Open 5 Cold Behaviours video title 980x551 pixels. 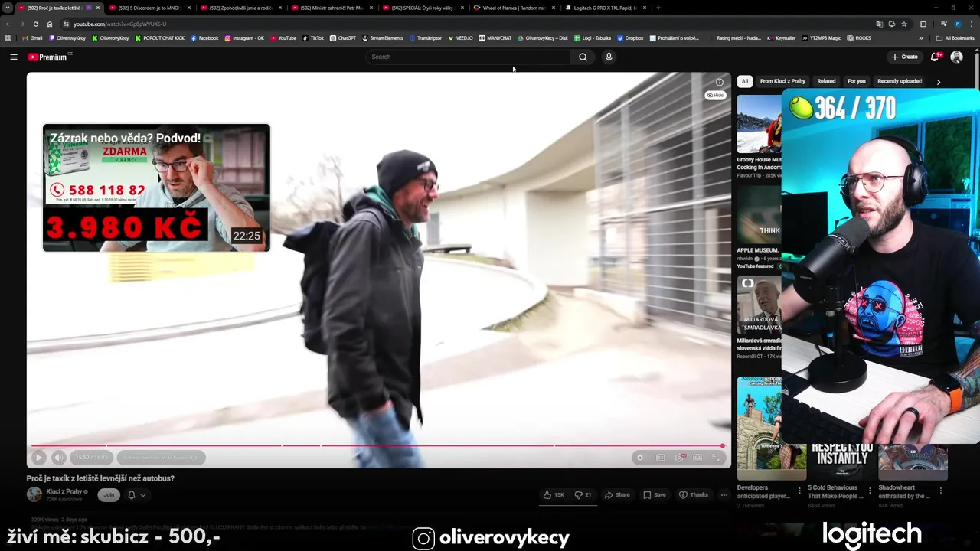point(835,491)
